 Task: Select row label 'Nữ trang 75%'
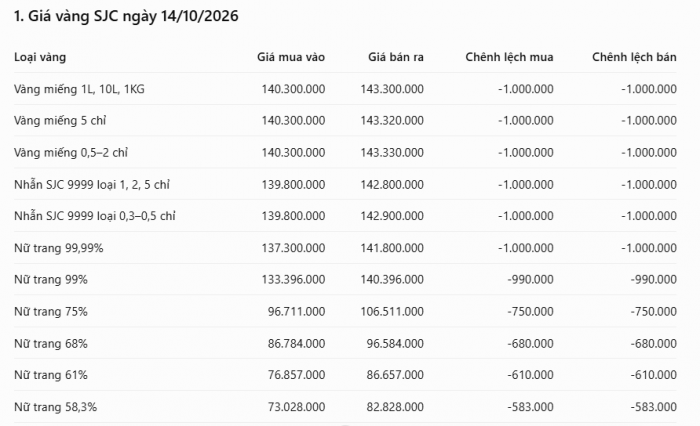[50, 312]
